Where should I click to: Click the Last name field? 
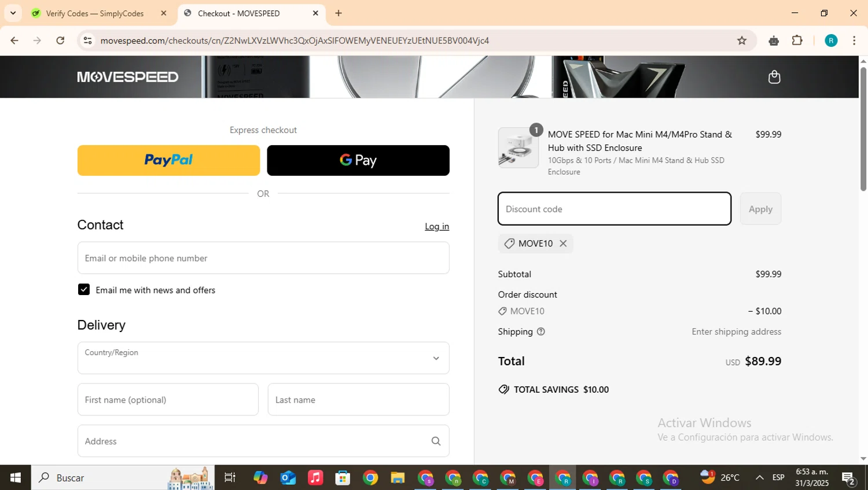tap(358, 400)
